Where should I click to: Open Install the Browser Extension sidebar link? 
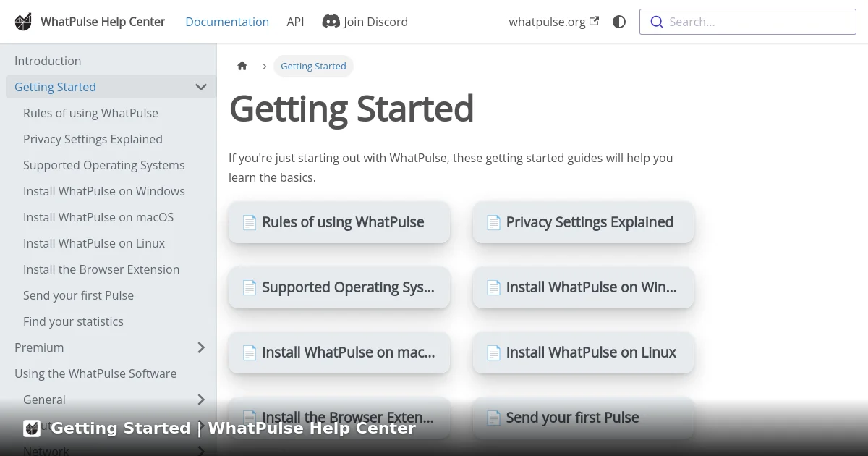click(x=101, y=269)
